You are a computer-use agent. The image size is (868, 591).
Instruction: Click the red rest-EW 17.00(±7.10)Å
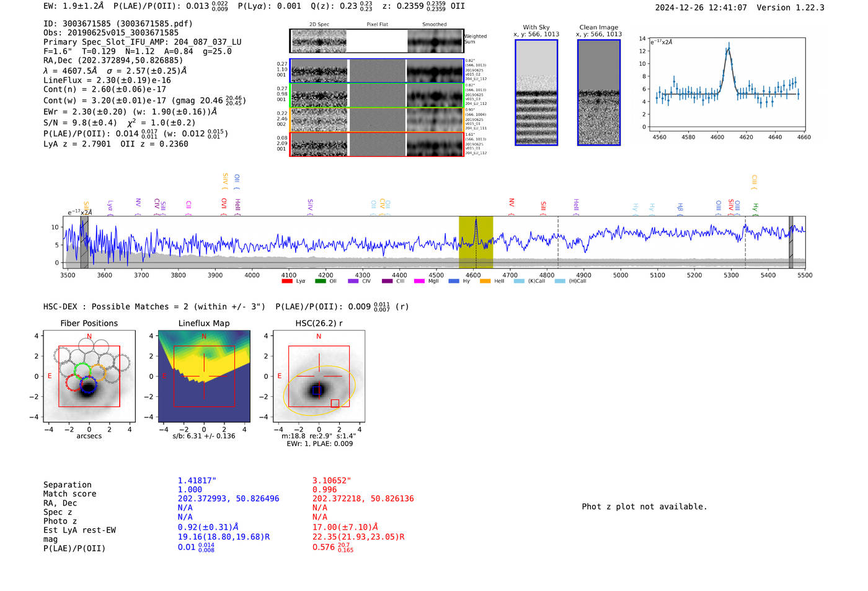point(345,527)
